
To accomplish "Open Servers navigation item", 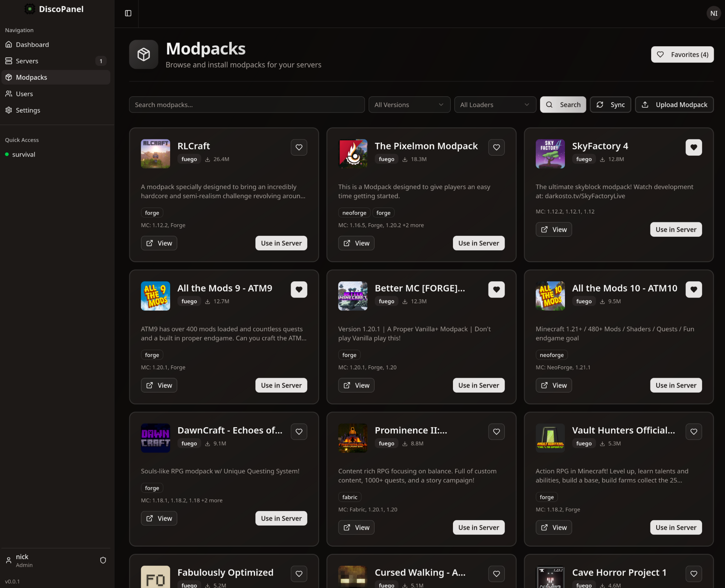I will [x=56, y=61].
